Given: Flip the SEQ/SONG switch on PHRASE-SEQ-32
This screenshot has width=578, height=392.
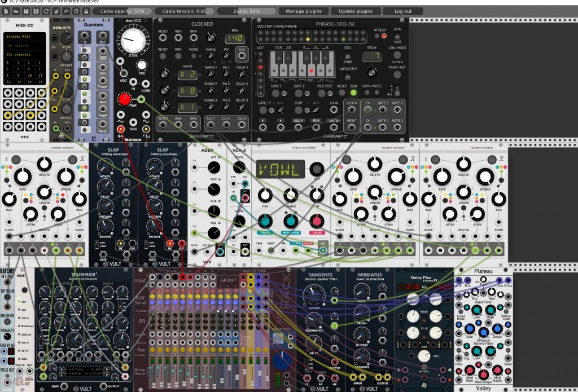Looking at the screenshot, I should click(x=348, y=56).
